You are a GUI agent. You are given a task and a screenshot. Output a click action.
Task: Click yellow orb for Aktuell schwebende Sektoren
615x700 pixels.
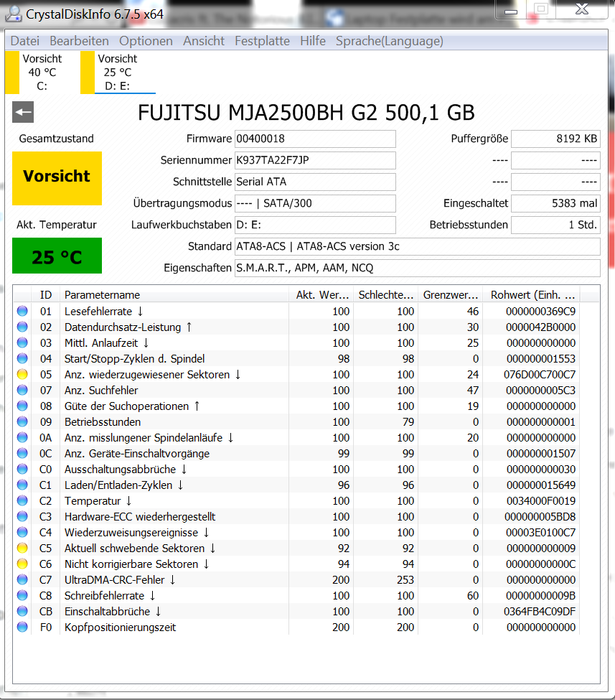[22, 549]
